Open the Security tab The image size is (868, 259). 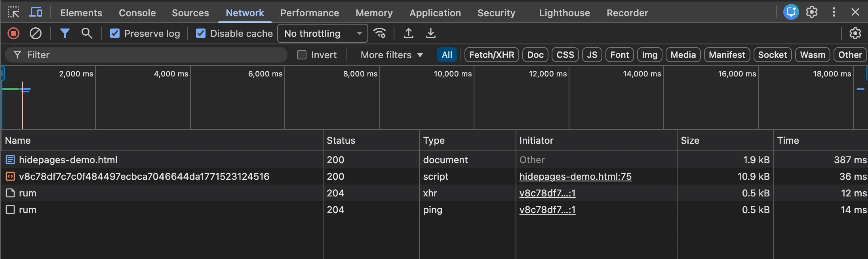pos(497,13)
